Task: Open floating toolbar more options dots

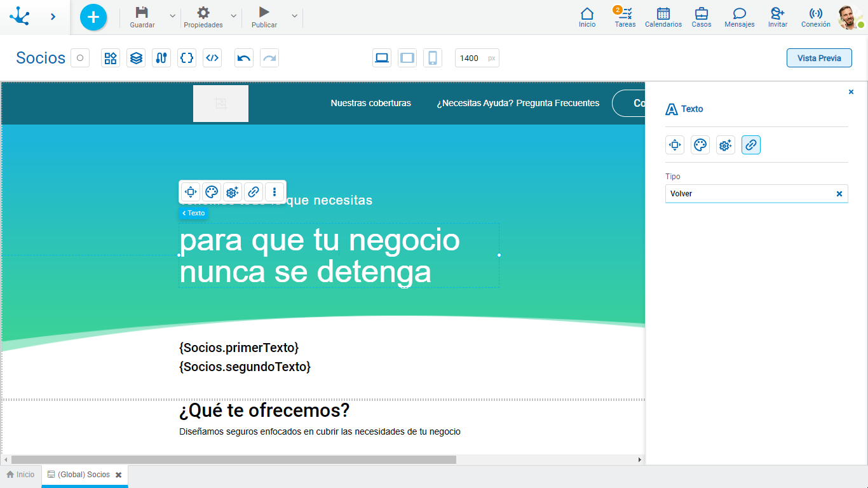Action: coord(275,191)
